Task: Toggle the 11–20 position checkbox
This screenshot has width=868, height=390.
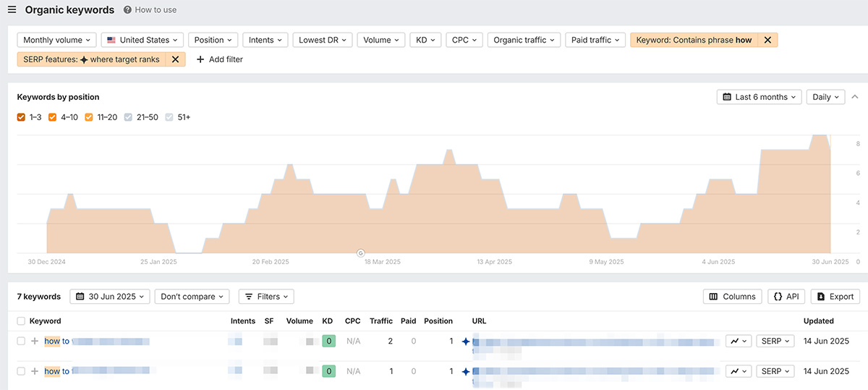Action: 89,117
